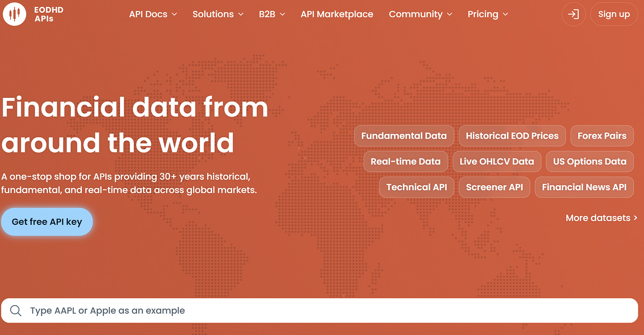Open the Fundamental Data dataset

[404, 136]
